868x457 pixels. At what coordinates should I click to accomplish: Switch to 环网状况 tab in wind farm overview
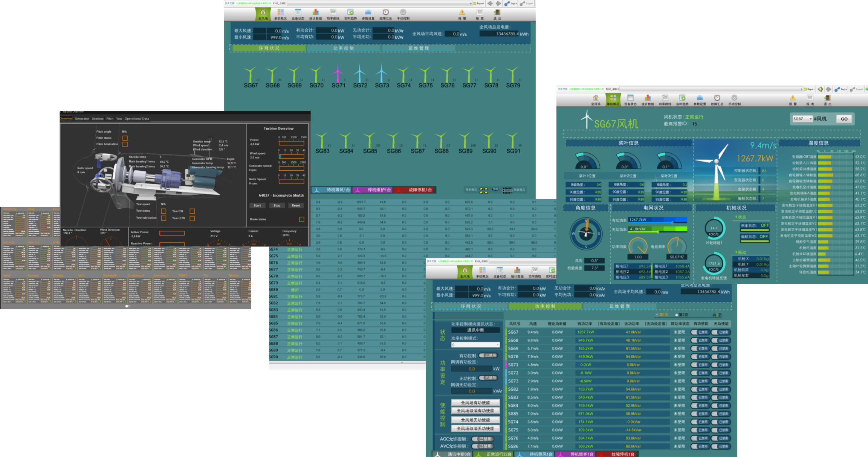click(269, 48)
